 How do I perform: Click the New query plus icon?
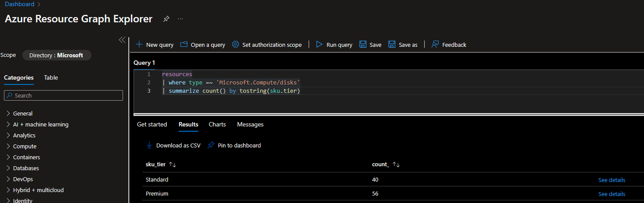pyautogui.click(x=139, y=45)
